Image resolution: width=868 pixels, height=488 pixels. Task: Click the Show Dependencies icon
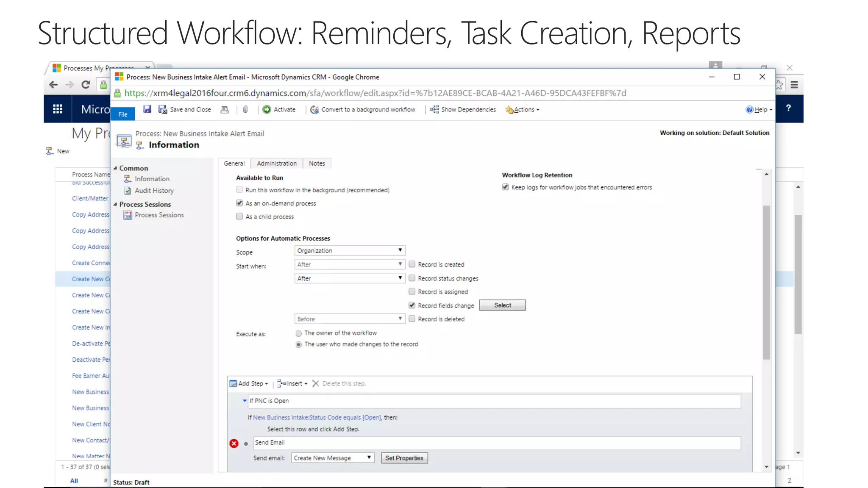[434, 110]
